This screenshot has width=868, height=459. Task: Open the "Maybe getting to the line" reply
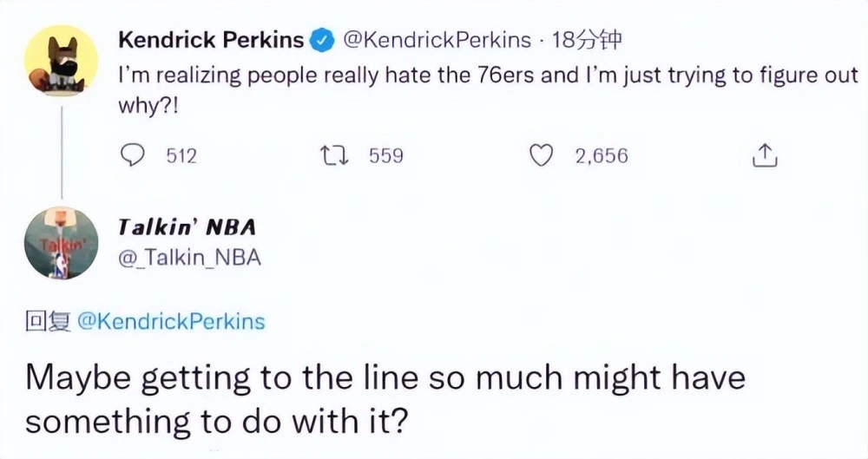click(x=382, y=399)
